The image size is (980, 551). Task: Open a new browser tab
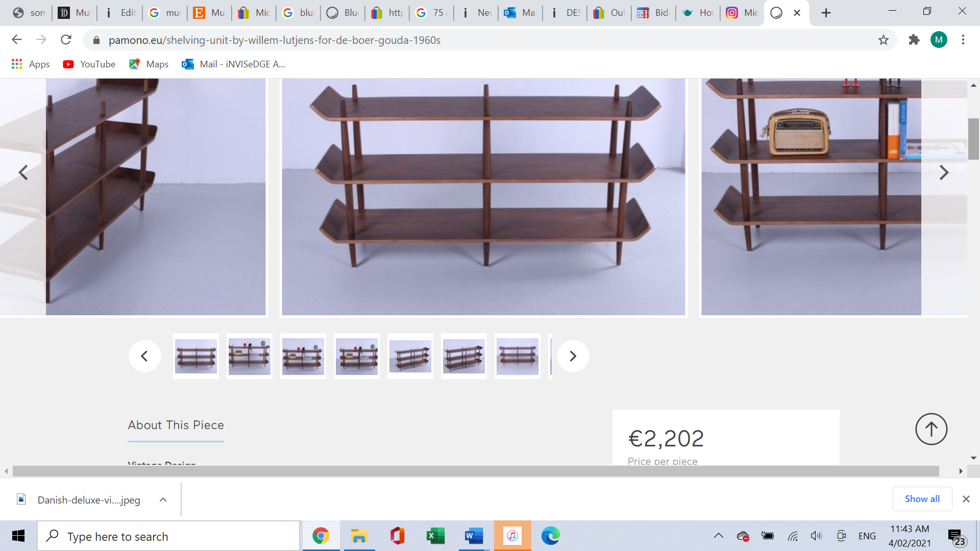826,13
